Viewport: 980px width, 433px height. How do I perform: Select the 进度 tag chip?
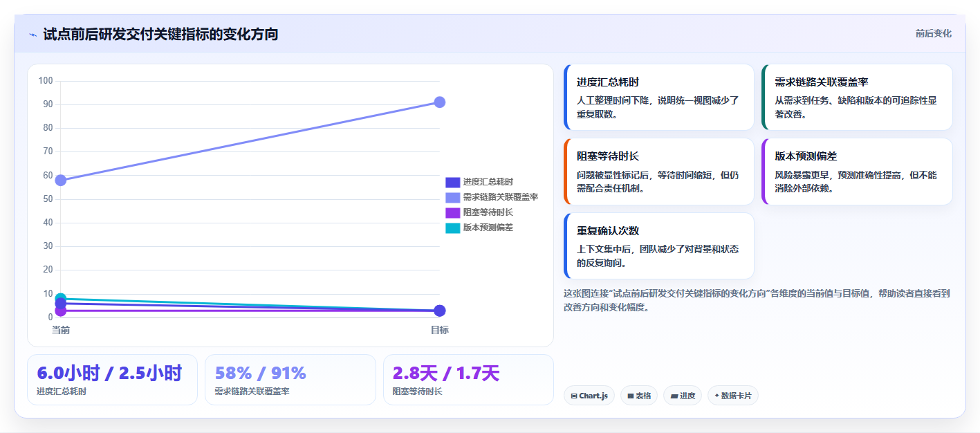click(683, 396)
